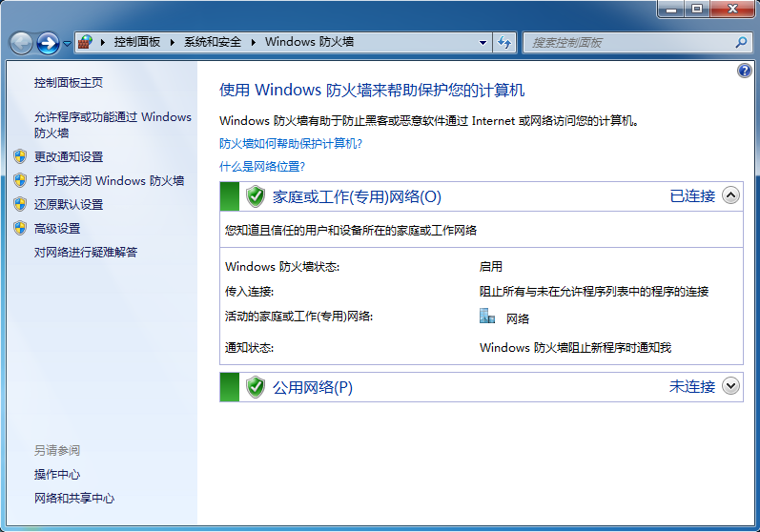Click the 家庭或工作(专用)网络(O) heading

click(357, 196)
